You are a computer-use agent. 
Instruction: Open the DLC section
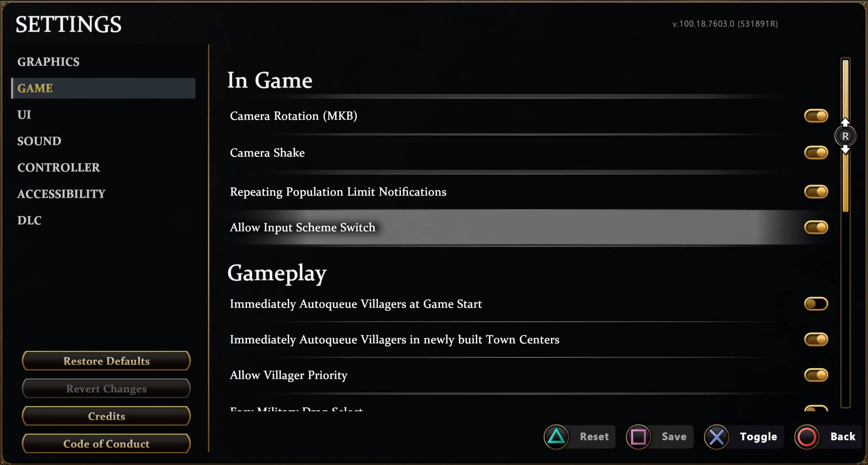click(x=29, y=220)
